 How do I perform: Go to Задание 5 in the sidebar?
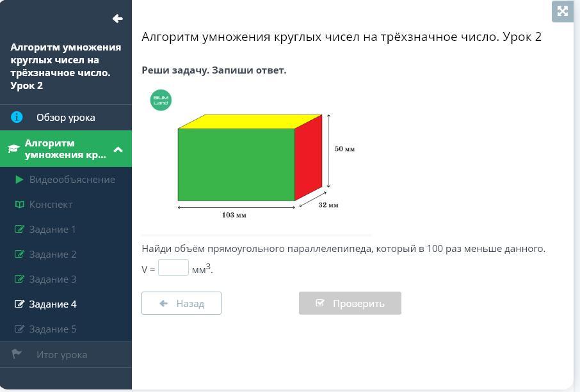click(66, 329)
